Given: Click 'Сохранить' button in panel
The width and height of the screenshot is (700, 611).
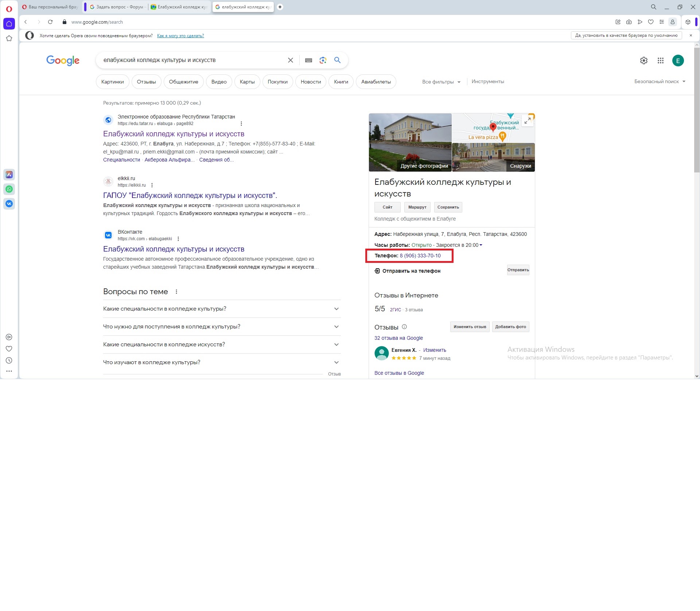Looking at the screenshot, I should coord(448,207).
